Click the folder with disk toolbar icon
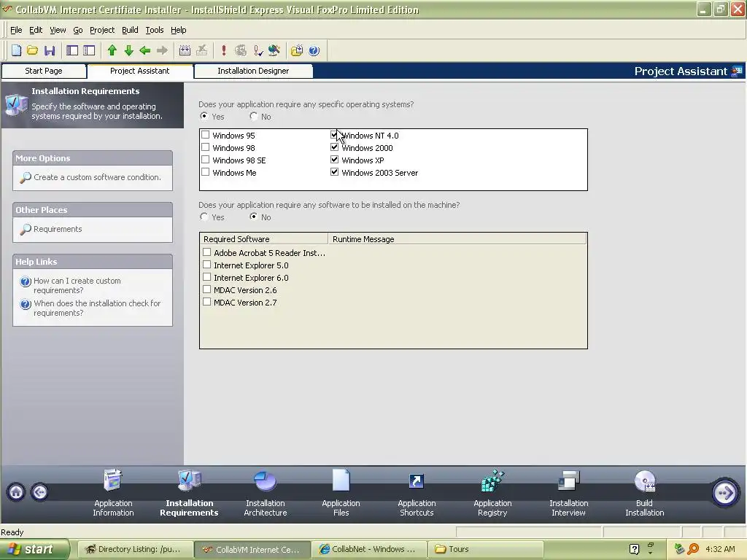The height and width of the screenshot is (560, 747). click(x=297, y=50)
